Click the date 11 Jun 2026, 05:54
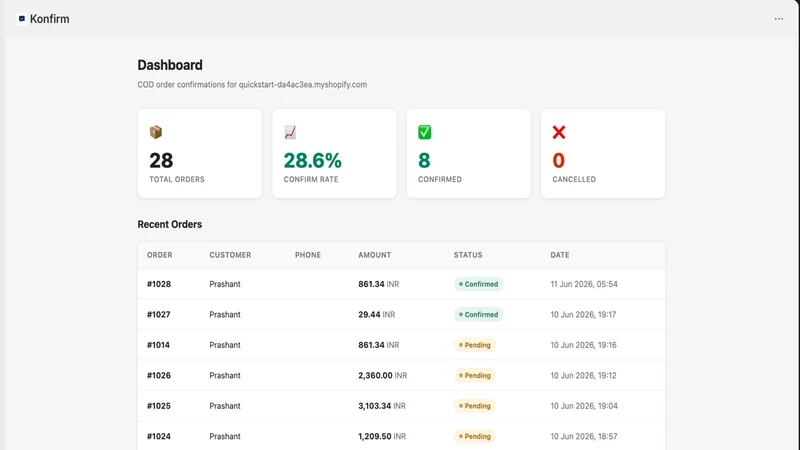Image resolution: width=800 pixels, height=450 pixels. pos(584,284)
